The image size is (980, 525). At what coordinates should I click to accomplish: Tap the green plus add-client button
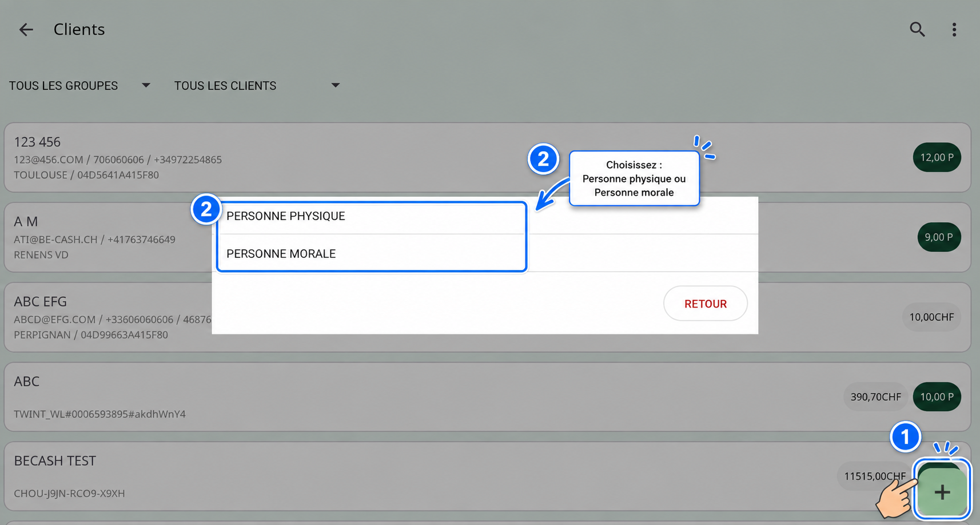pyautogui.click(x=942, y=492)
